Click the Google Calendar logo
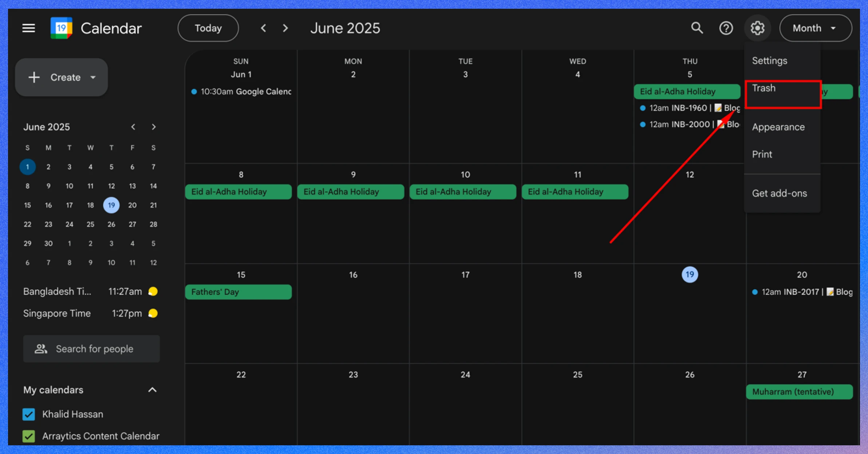 coord(61,28)
